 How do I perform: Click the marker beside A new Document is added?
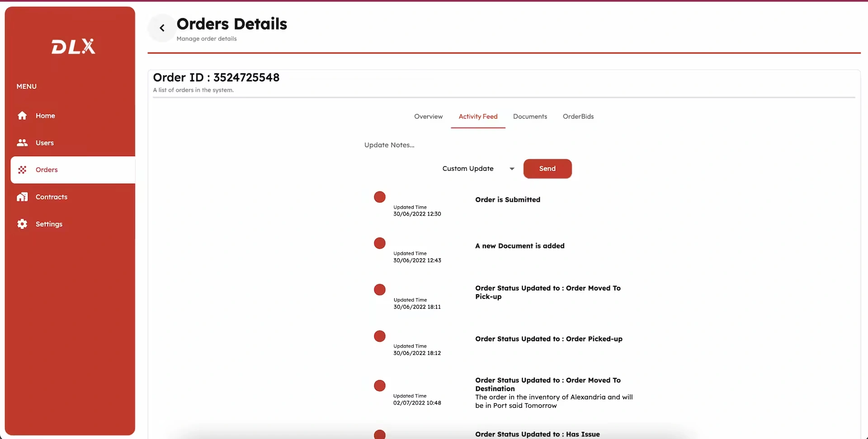pyautogui.click(x=379, y=243)
